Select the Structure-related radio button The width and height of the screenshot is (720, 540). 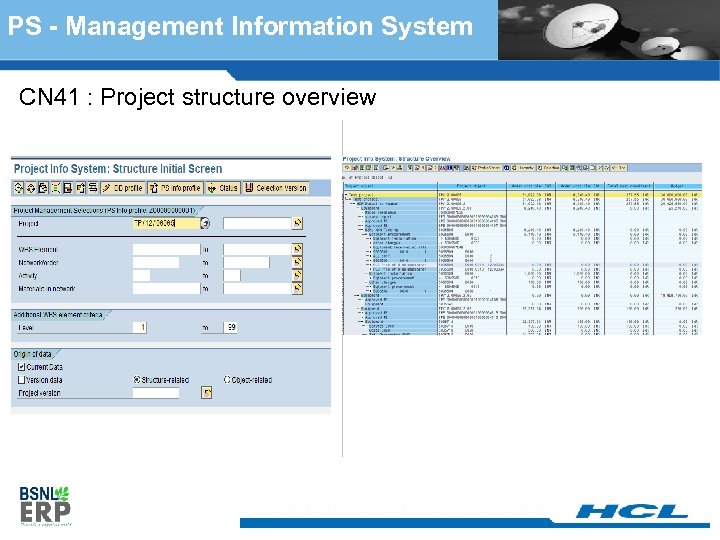point(137,380)
